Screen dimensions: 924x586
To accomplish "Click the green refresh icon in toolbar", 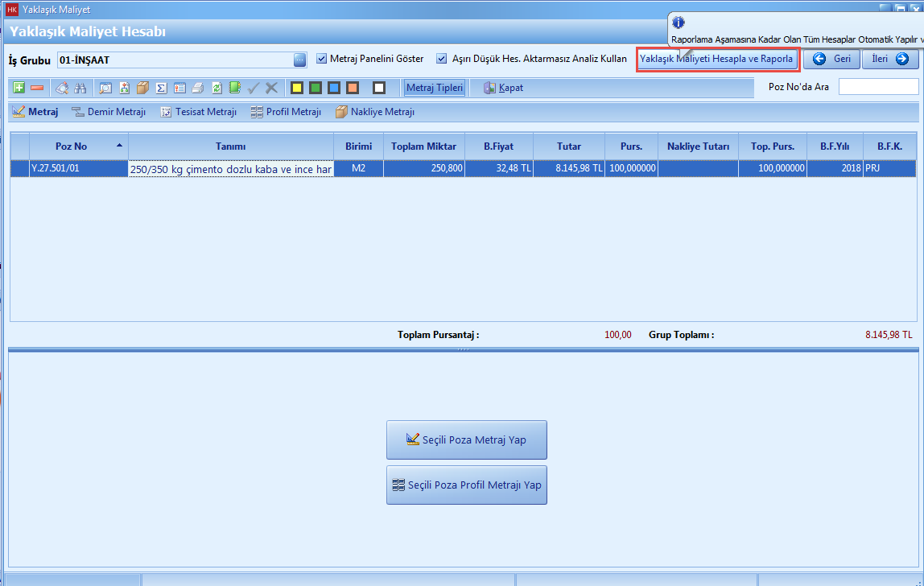I will tap(217, 88).
